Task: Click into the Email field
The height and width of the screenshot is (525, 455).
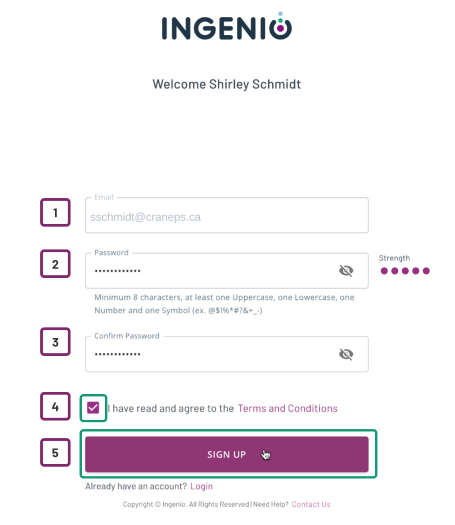Action: click(227, 215)
